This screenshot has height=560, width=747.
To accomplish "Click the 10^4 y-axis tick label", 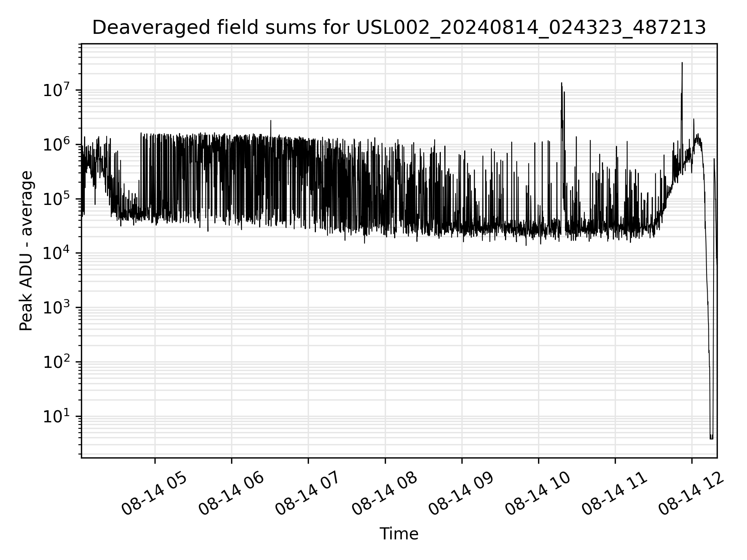I will 57,253.
